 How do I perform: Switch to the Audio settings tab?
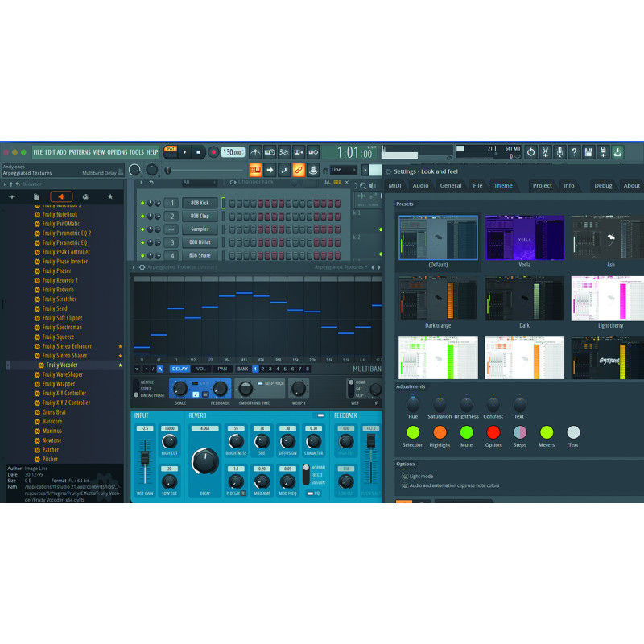tap(421, 186)
